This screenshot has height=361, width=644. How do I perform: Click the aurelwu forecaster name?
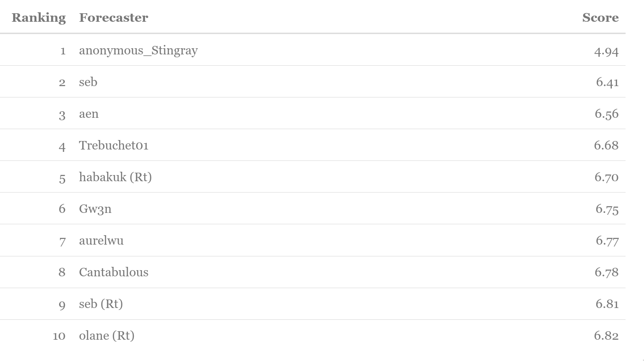pos(101,240)
